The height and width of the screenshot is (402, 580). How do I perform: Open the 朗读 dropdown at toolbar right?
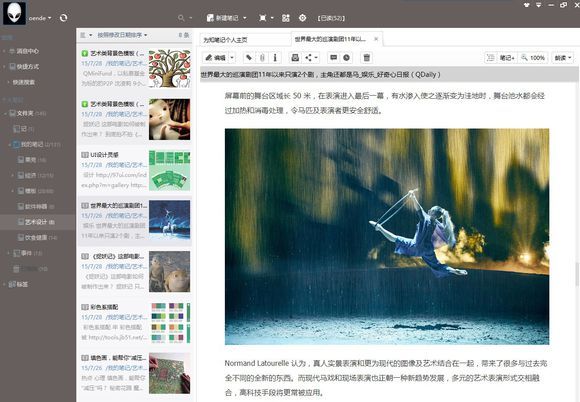[x=563, y=58]
